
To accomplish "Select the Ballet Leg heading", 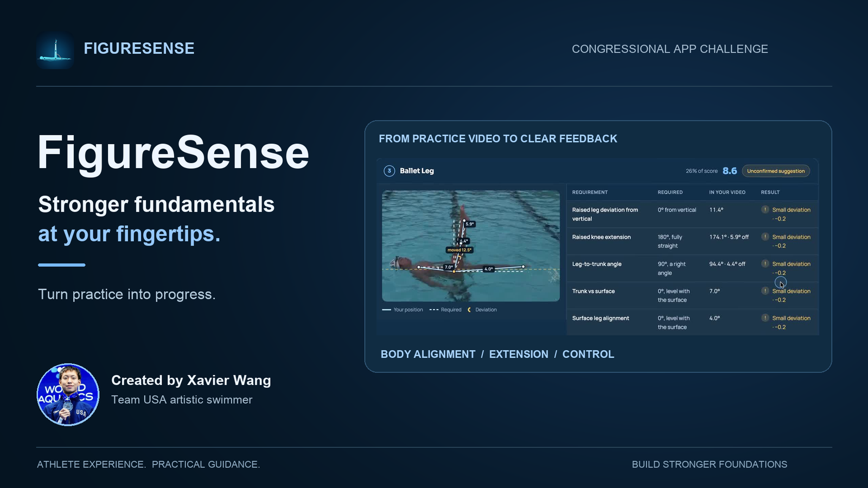I will [417, 171].
